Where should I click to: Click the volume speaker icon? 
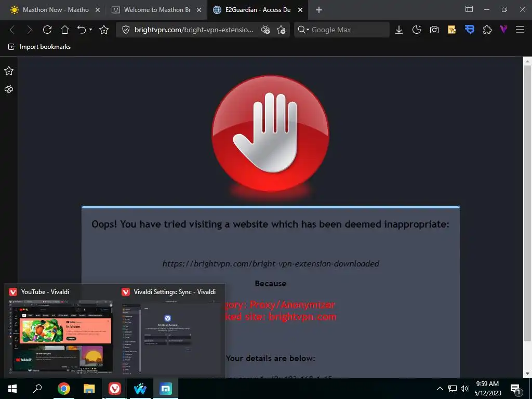[x=464, y=389]
